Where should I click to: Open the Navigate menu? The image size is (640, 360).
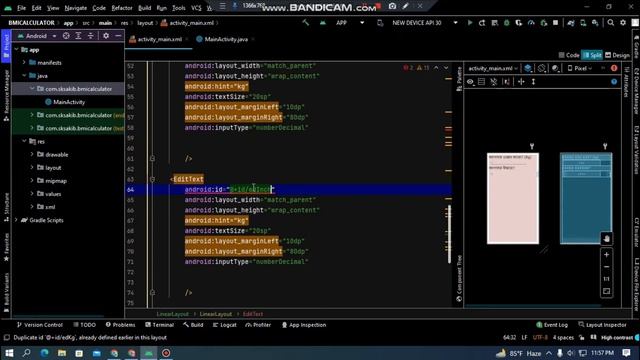coord(76,8)
